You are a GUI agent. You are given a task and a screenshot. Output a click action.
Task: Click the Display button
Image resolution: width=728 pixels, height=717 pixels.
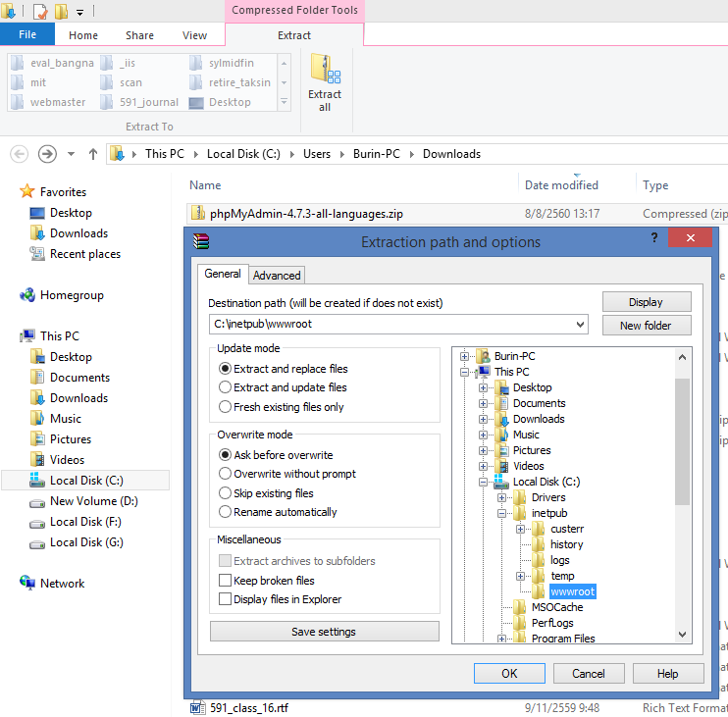click(x=647, y=302)
